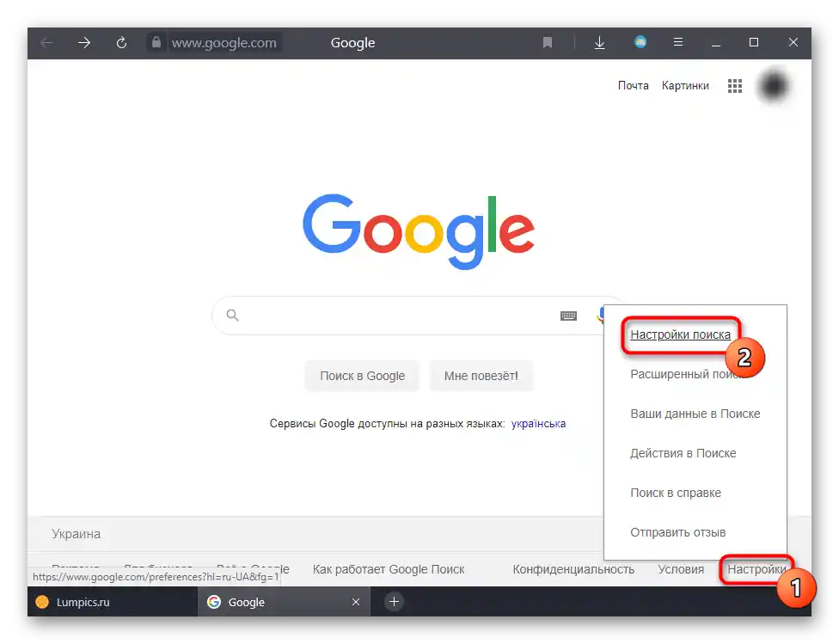This screenshot has height=644, width=839.
Task: Click the round blue extension icon in the toolbar
Action: click(x=640, y=42)
